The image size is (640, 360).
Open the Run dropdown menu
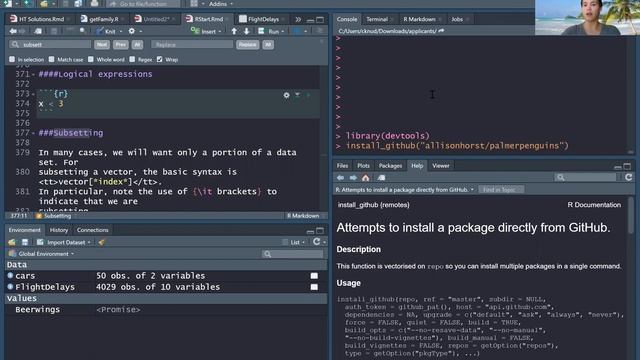pos(272,31)
